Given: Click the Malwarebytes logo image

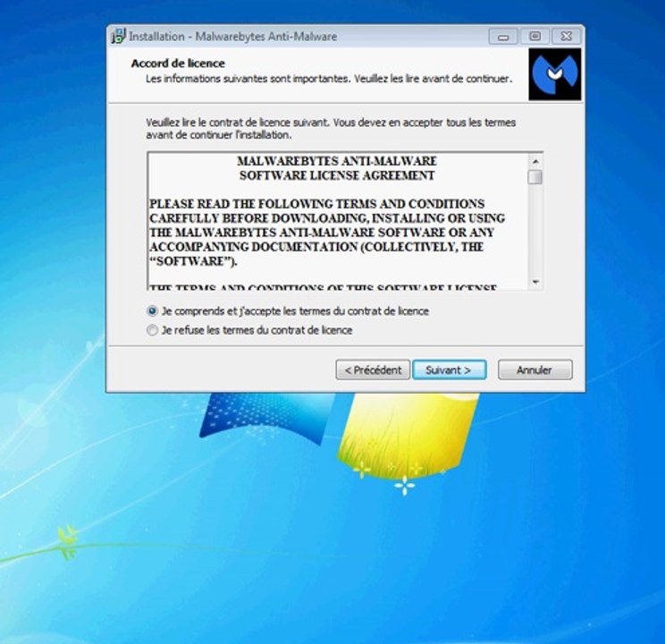Looking at the screenshot, I should click(555, 74).
